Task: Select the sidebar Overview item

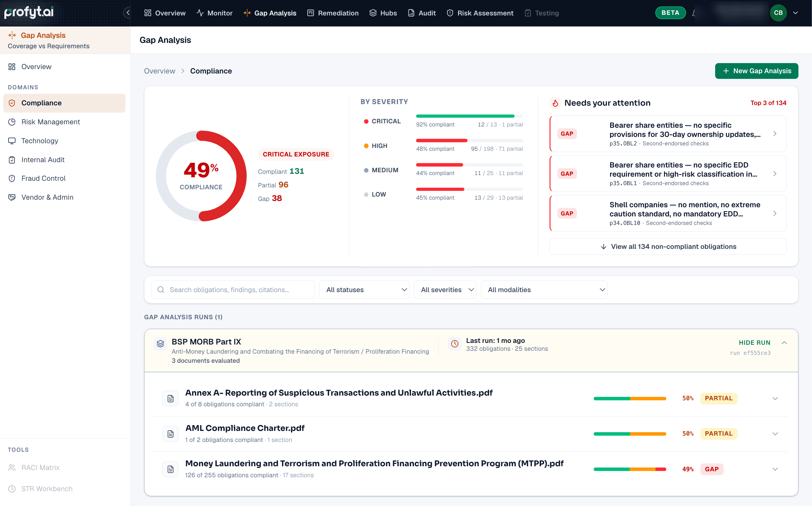Action: point(64,67)
